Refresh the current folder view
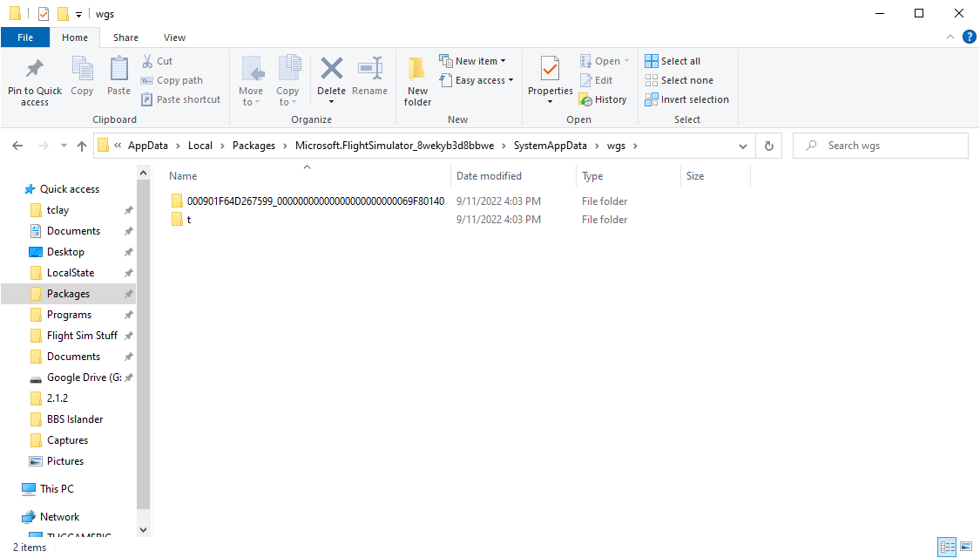 pos(768,146)
